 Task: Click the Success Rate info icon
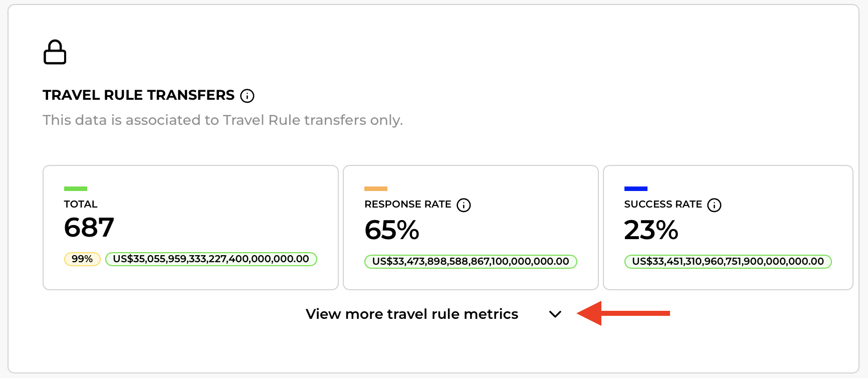tap(714, 205)
